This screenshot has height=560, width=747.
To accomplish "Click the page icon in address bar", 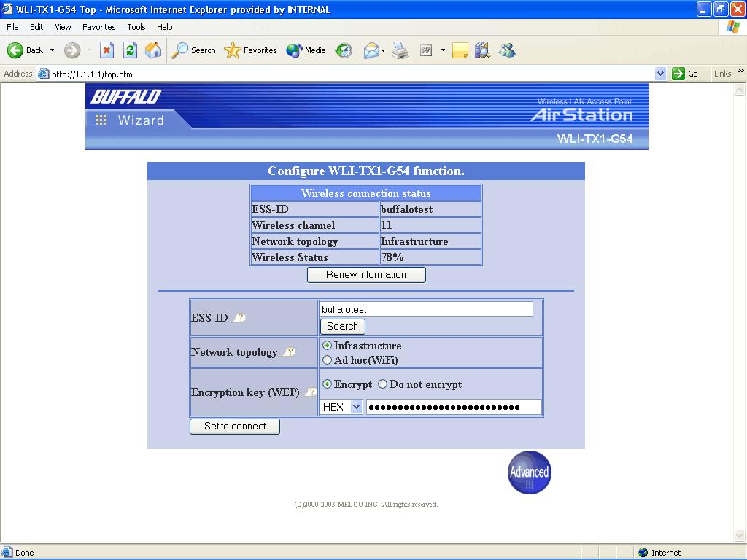I will pyautogui.click(x=43, y=74).
